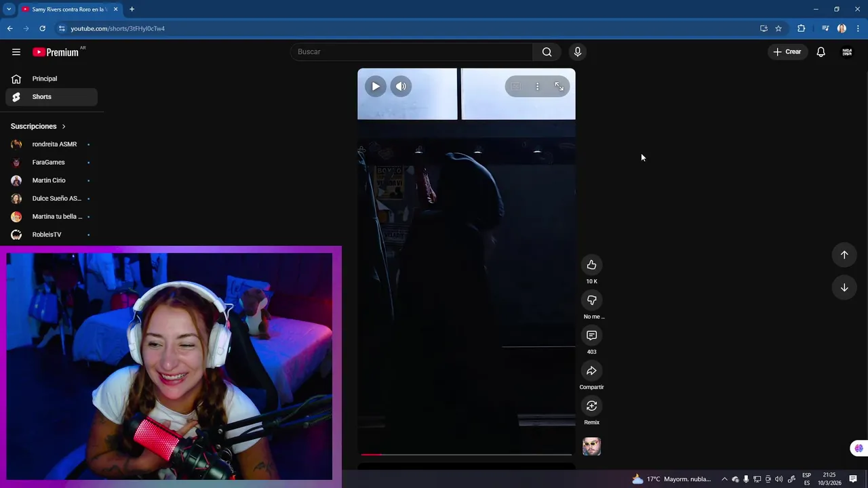Go to the previous Short arrow
The width and height of the screenshot is (868, 488).
[844, 255]
